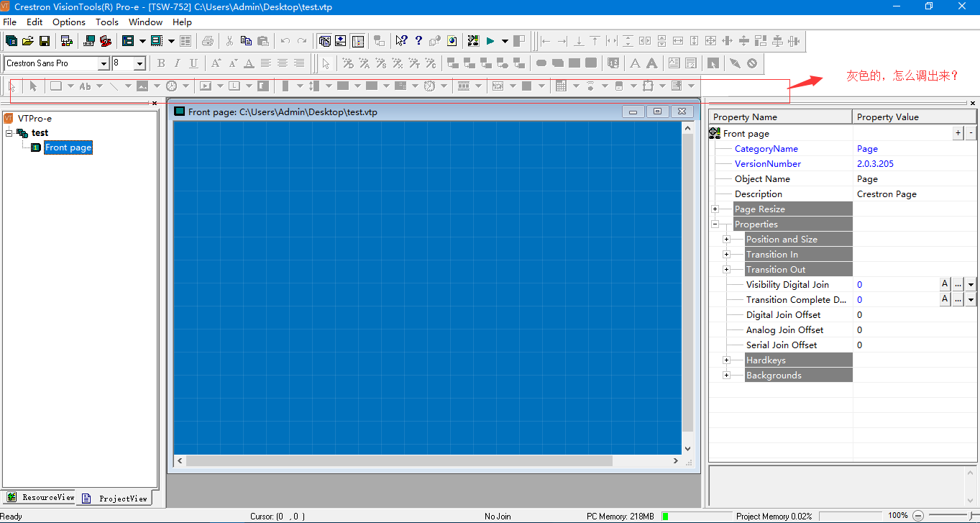Collapse the test project tree node

tap(9, 133)
